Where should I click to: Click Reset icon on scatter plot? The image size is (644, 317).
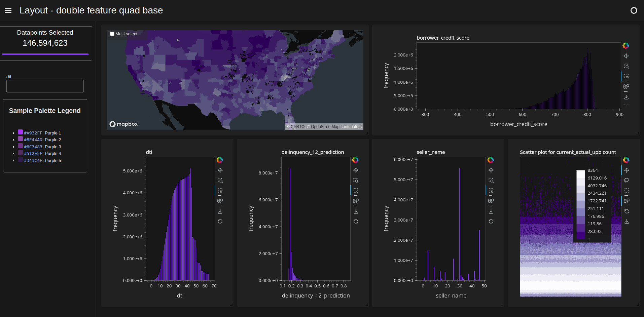coord(627,211)
